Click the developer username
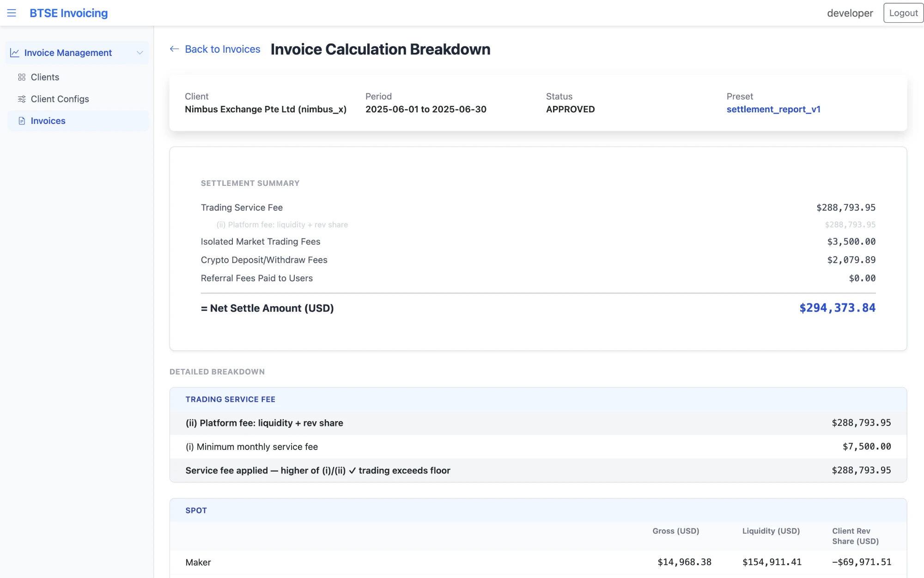This screenshot has width=924, height=578. pos(850,13)
